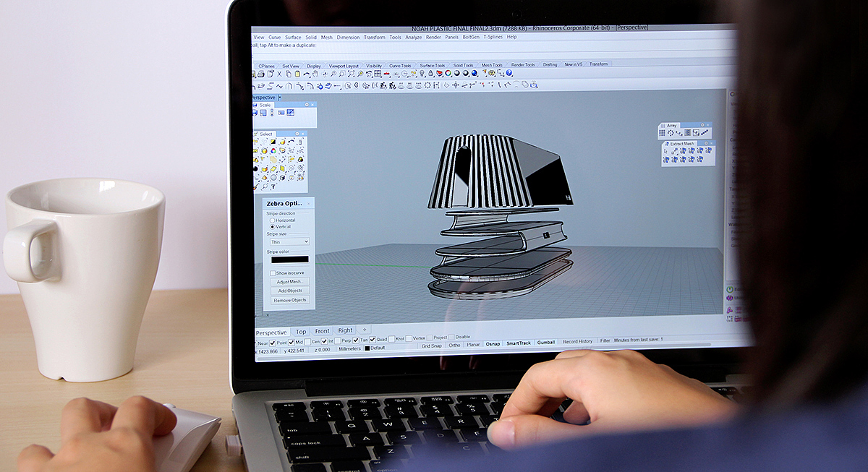
Task: Click the Add Objects button
Action: tap(289, 291)
